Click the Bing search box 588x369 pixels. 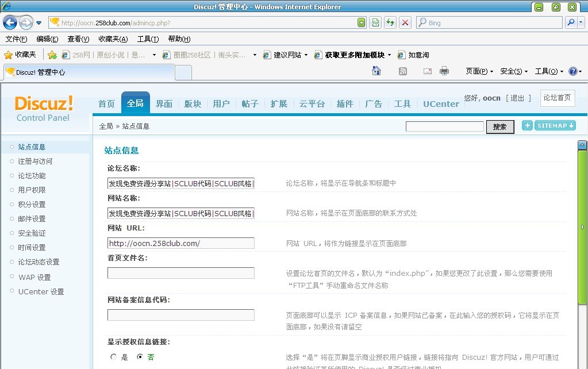(x=489, y=22)
